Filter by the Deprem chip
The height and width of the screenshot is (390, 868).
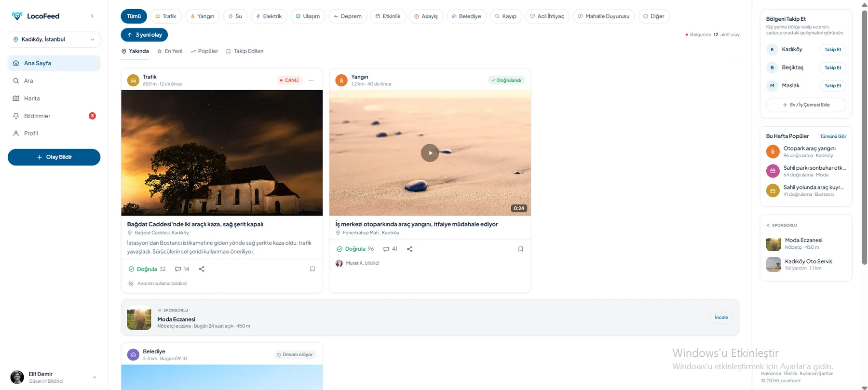coord(348,16)
